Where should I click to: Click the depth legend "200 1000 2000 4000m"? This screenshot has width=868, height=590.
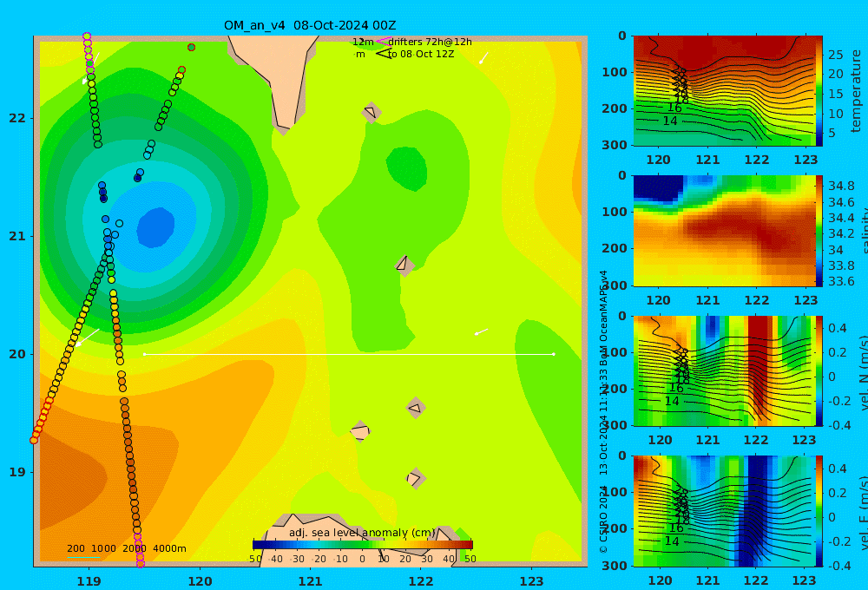point(126,548)
